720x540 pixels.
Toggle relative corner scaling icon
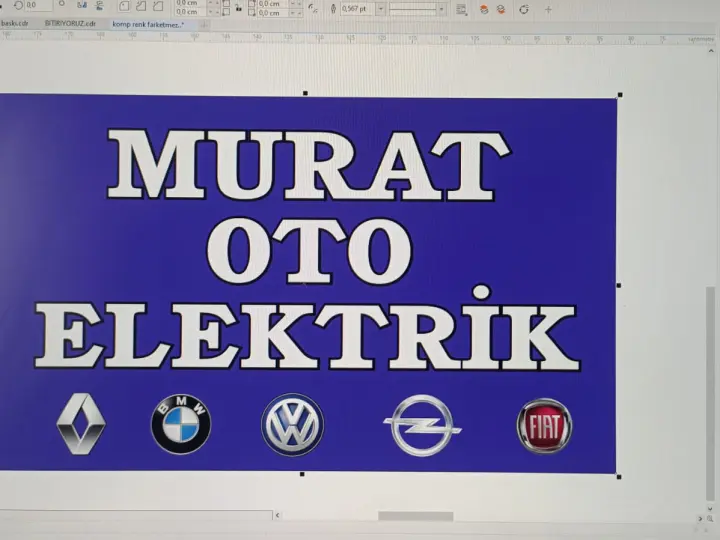point(313,9)
